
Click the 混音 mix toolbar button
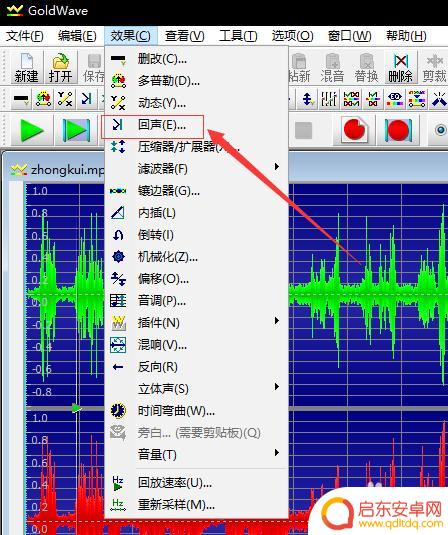click(x=332, y=68)
